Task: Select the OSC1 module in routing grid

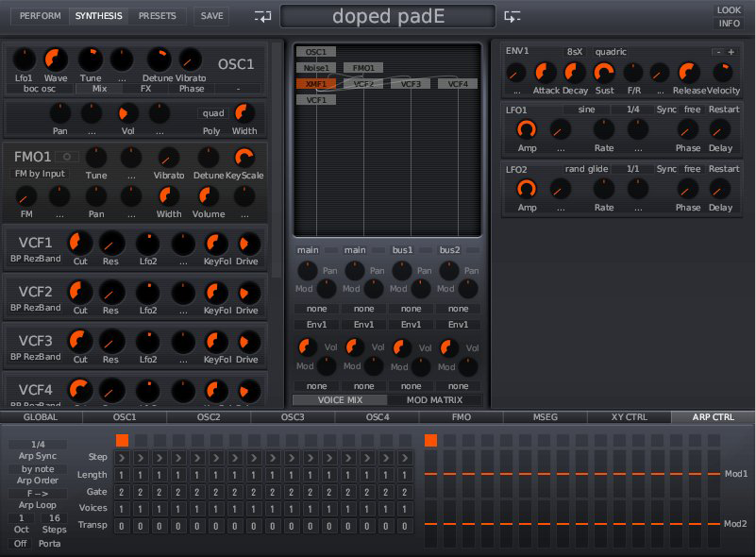Action: coord(316,52)
